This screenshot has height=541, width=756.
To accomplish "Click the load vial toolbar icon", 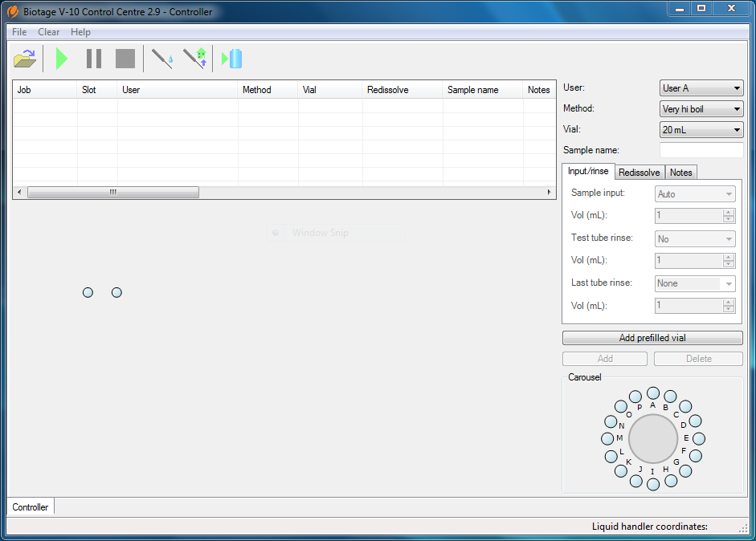I will pos(231,58).
